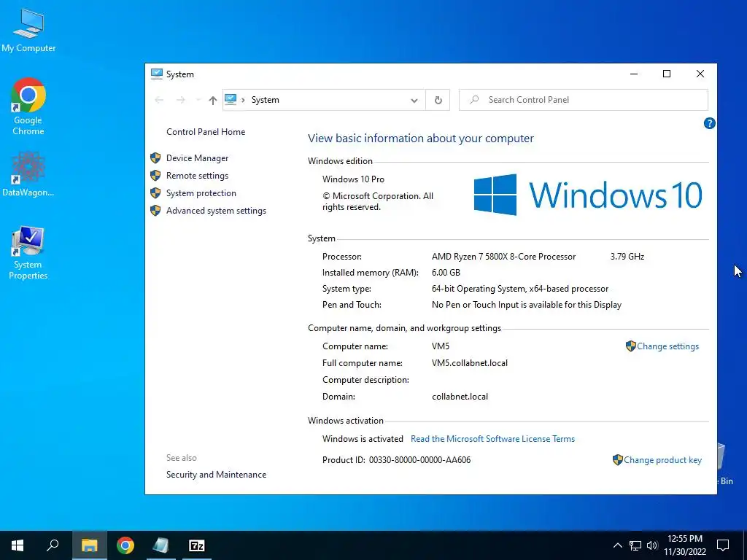Open Advanced system settings
Image resolution: width=747 pixels, height=560 pixels.
coord(216,211)
